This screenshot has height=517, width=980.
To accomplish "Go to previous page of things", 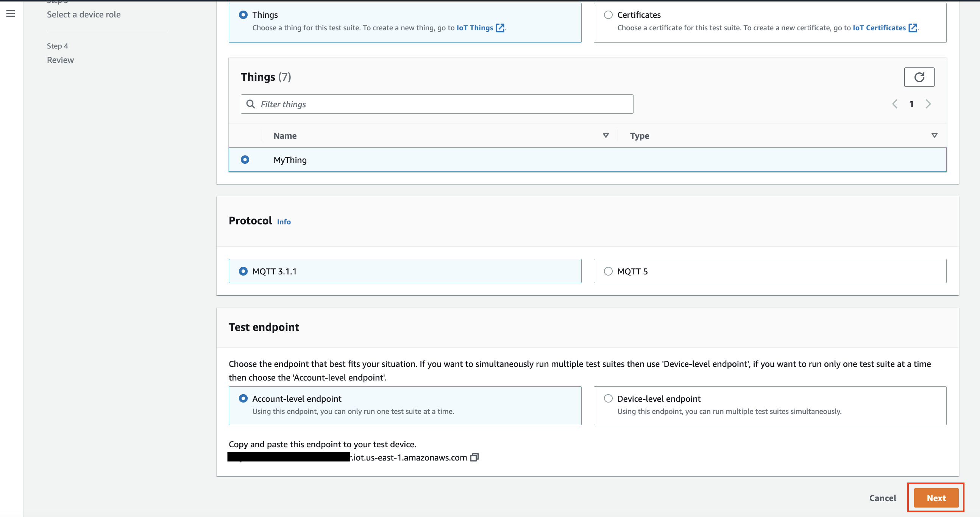I will click(895, 104).
